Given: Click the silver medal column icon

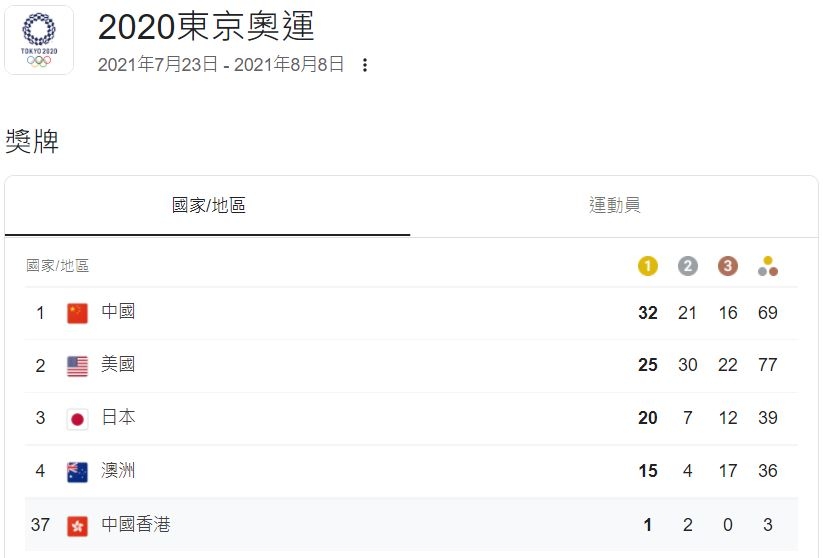Looking at the screenshot, I should [x=688, y=266].
